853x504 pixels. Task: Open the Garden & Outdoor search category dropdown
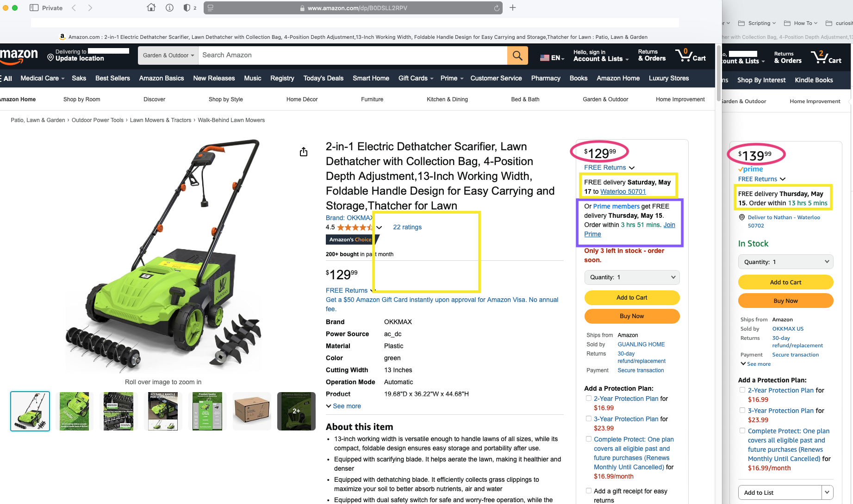coord(168,55)
